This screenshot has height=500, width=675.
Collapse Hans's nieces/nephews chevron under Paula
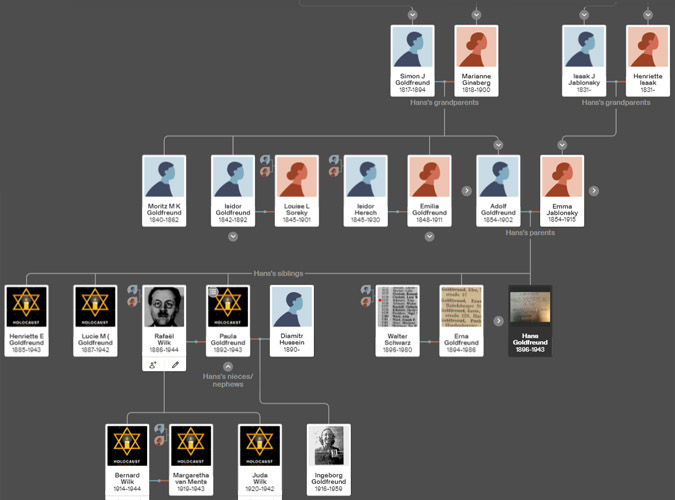coord(228,366)
